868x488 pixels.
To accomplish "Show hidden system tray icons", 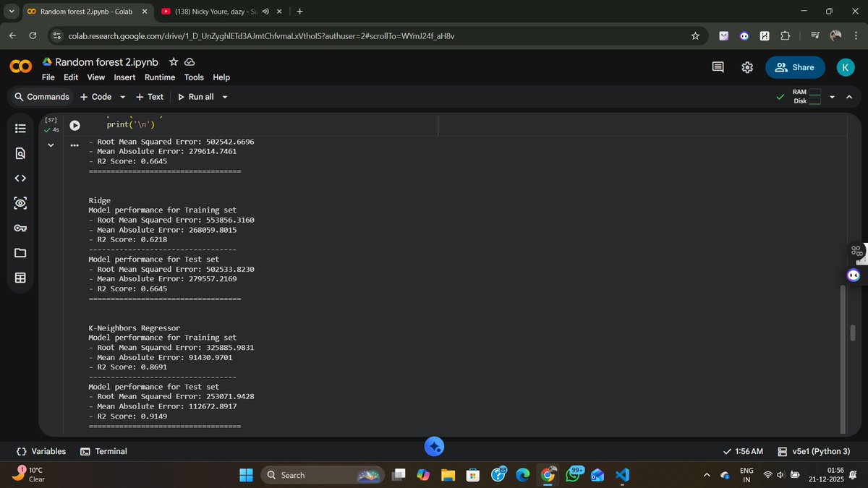I will [x=707, y=475].
